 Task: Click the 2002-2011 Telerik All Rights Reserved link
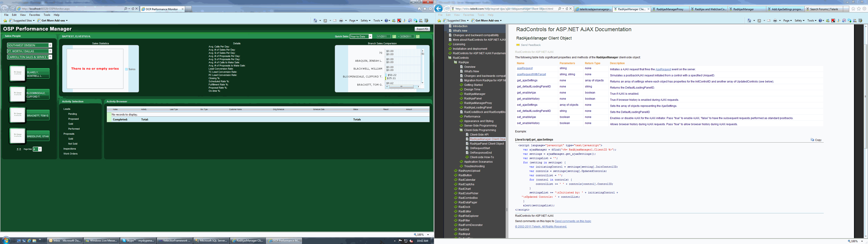coord(541,226)
